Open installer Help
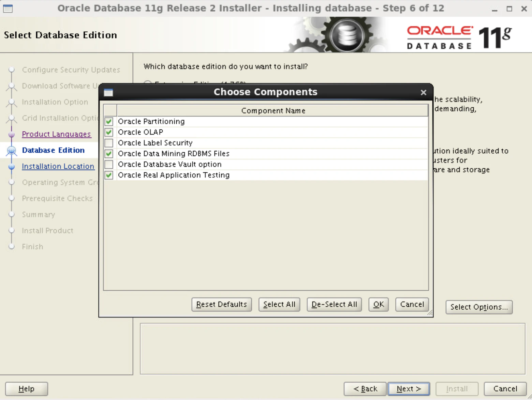Image resolution: width=532 pixels, height=400 pixels. (27, 389)
